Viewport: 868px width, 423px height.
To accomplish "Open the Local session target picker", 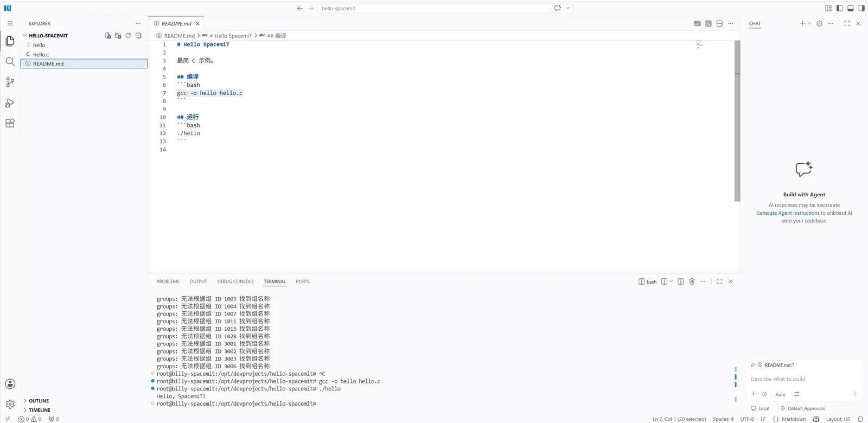I will click(x=760, y=408).
